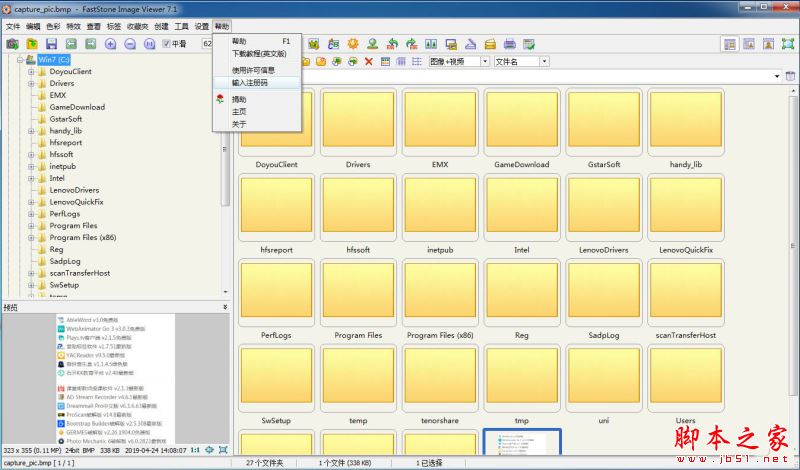The height and width of the screenshot is (470, 800).
Task: Select the highlighted capture_pic image thumbnail
Action: (522, 442)
